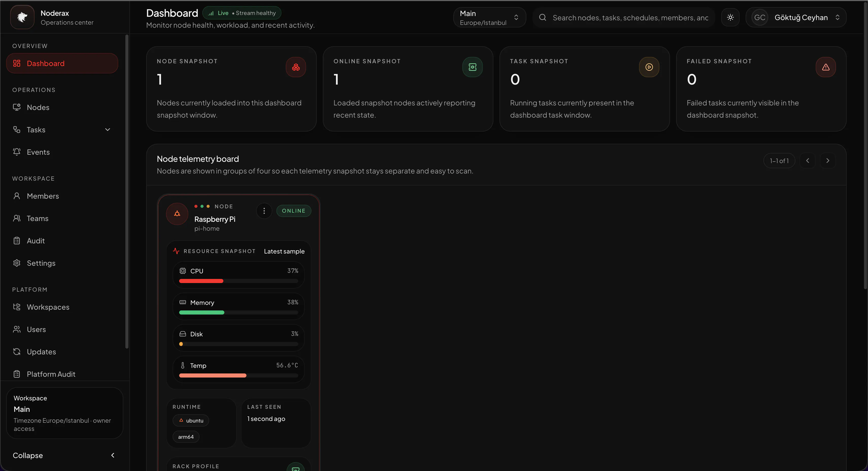Click the Raspberry Pi ubuntu node icon

[177, 214]
